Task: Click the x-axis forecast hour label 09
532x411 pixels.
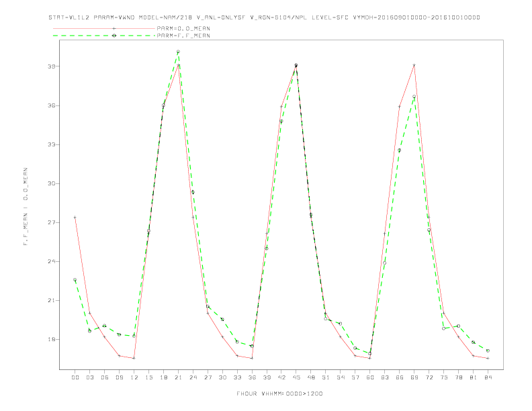Action: click(119, 377)
